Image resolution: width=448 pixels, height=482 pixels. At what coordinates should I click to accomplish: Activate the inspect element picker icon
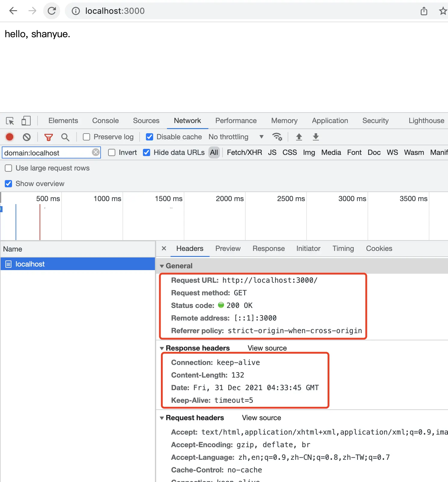click(x=10, y=121)
